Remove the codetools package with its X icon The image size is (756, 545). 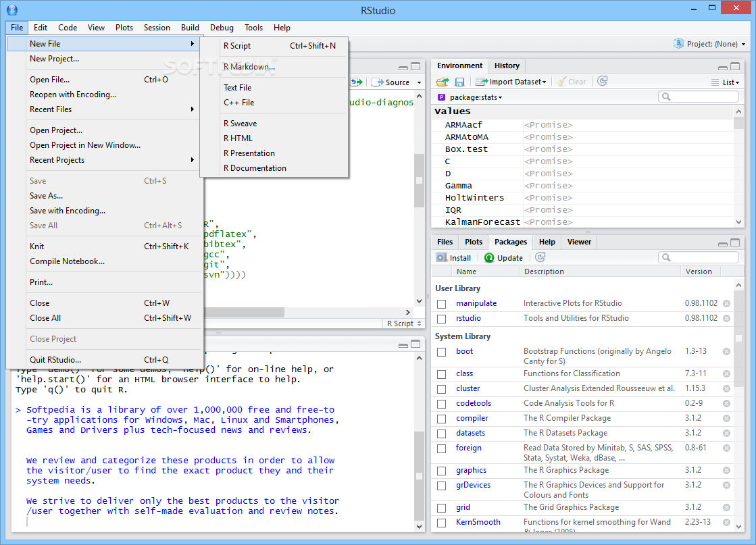(726, 404)
